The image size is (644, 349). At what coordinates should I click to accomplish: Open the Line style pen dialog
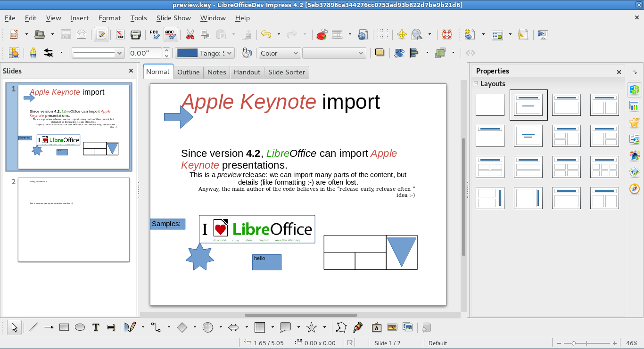point(33,53)
